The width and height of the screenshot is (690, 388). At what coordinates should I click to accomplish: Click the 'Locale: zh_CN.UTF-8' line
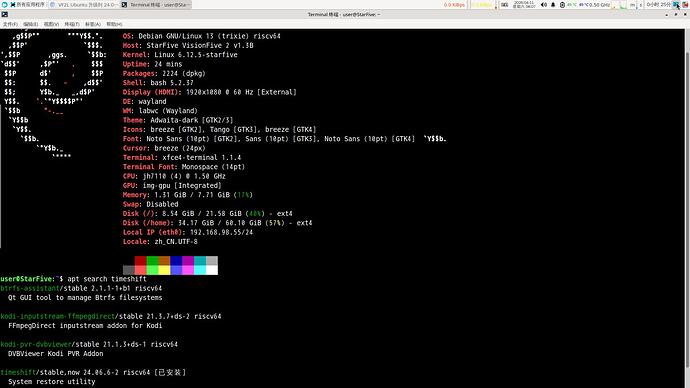point(160,242)
